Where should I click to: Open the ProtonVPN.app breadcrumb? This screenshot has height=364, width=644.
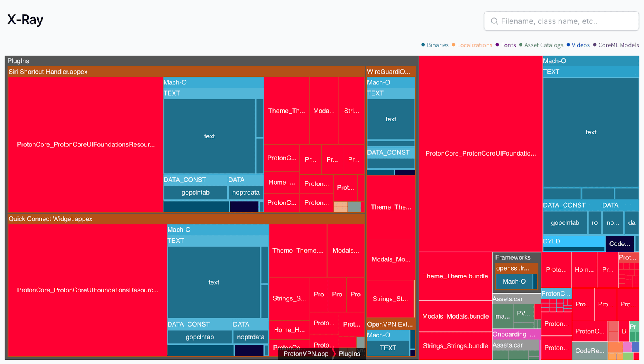(x=305, y=354)
